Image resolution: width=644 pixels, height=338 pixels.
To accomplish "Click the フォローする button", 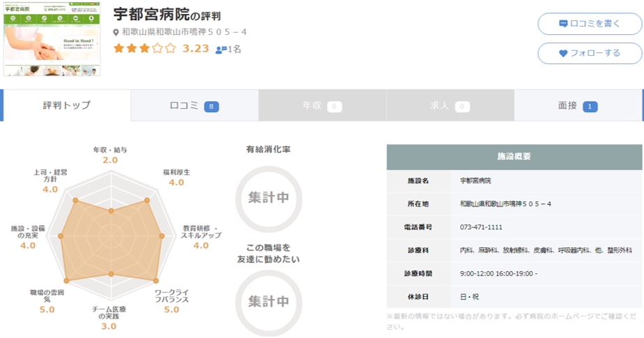I will (x=590, y=53).
